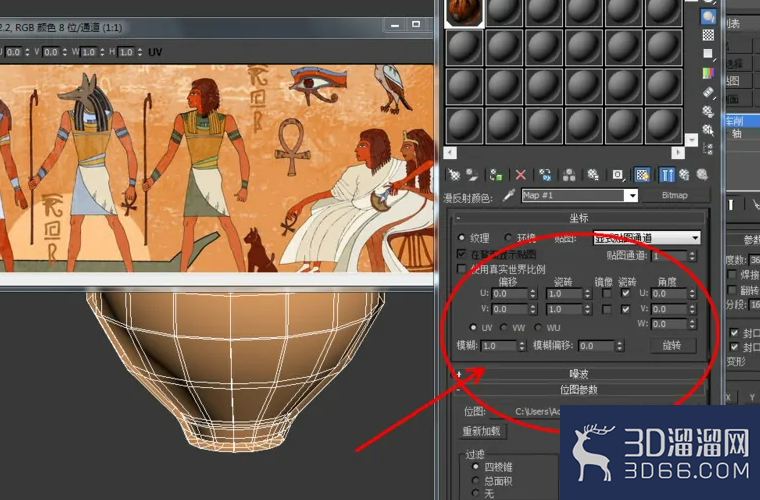Open material editor Options icon
Screen dimensions: 760x500
coord(708,111)
